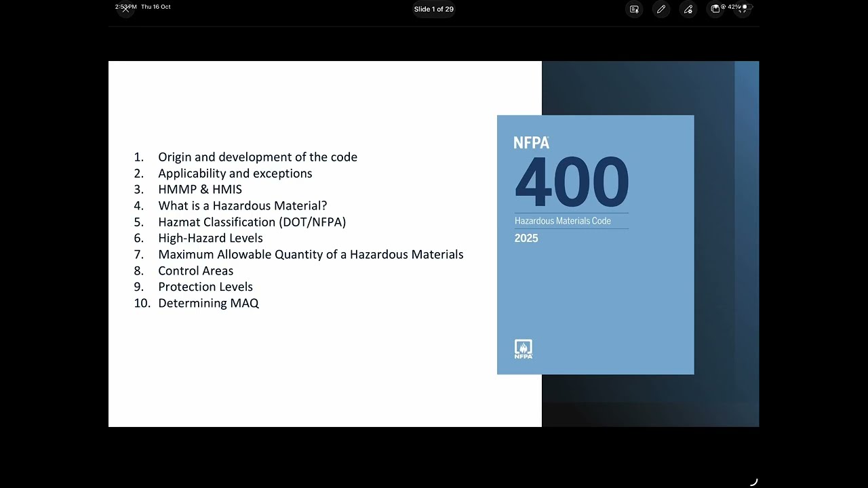Click the large 400 on book cover
This screenshot has height=488, width=868.
pyautogui.click(x=572, y=181)
